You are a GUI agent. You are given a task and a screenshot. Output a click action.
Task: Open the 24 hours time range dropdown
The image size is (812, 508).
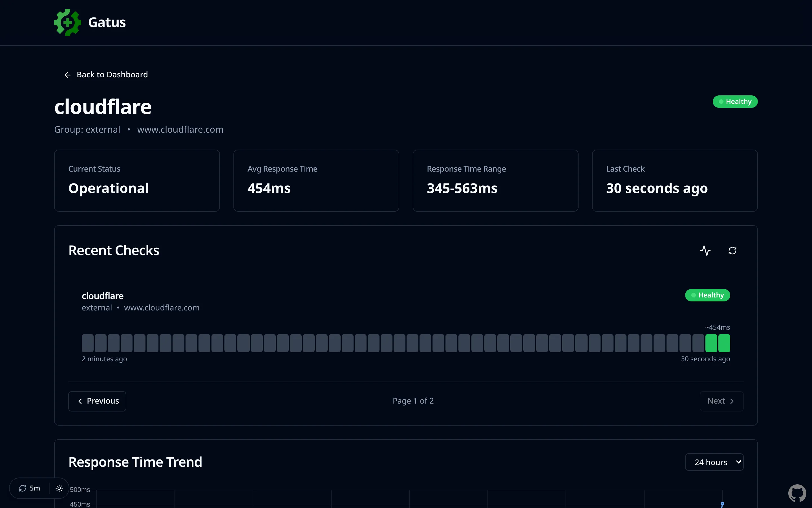click(714, 462)
